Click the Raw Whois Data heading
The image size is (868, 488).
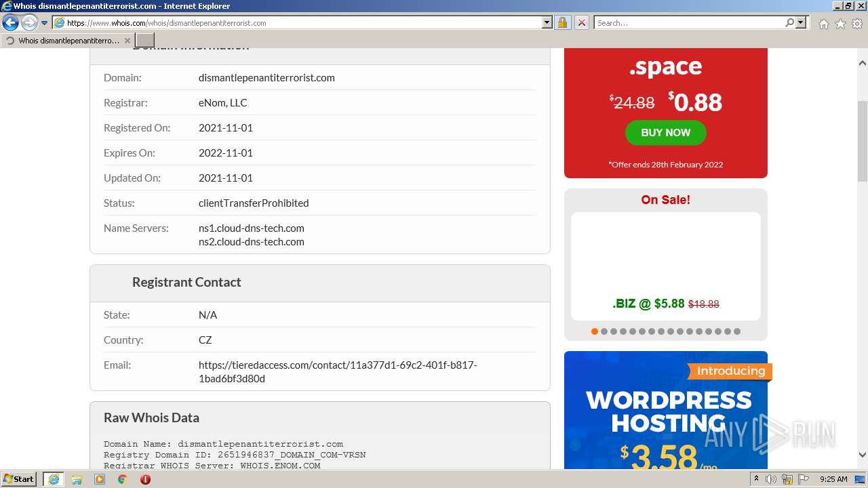[151, 418]
